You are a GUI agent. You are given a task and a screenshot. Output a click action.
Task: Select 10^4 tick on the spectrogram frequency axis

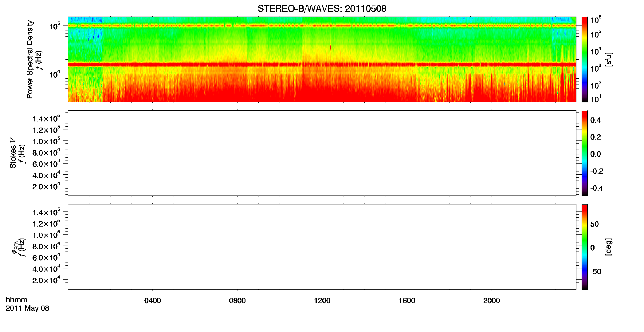(x=55, y=74)
